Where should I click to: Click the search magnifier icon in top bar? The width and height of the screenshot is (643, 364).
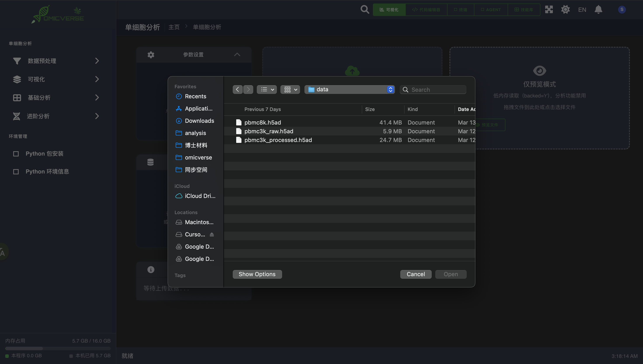[x=365, y=9]
